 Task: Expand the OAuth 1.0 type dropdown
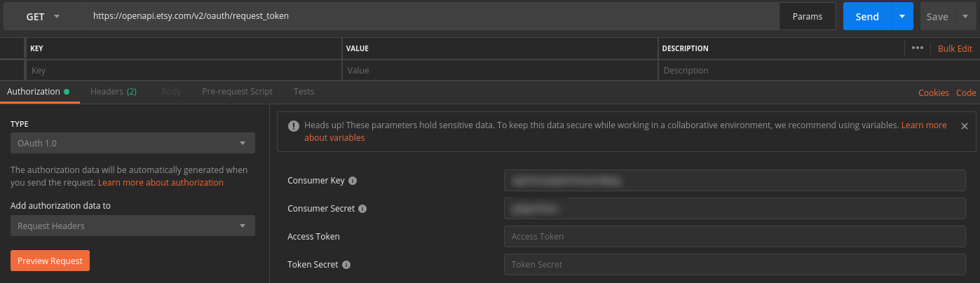[132, 143]
